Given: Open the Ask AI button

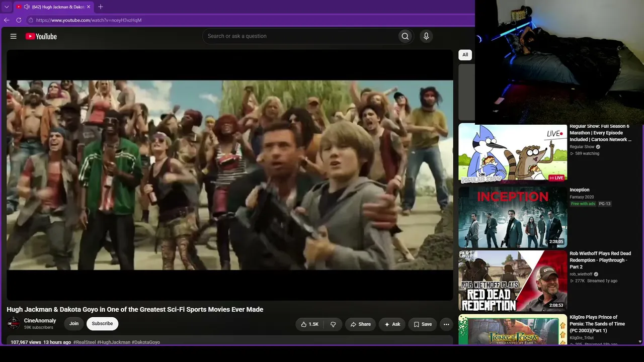Looking at the screenshot, I should (392, 324).
